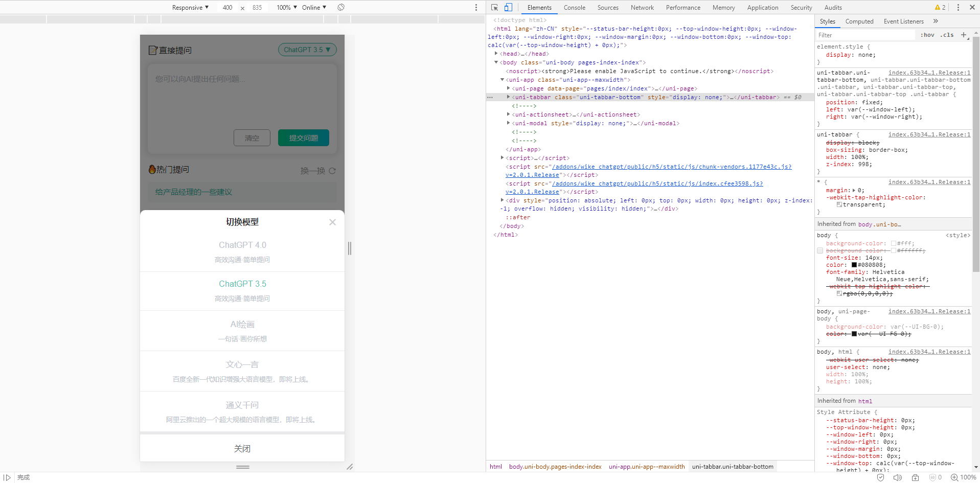Click the speaker sound icon in status bar
Image resolution: width=980 pixels, height=483 pixels.
pos(897,477)
